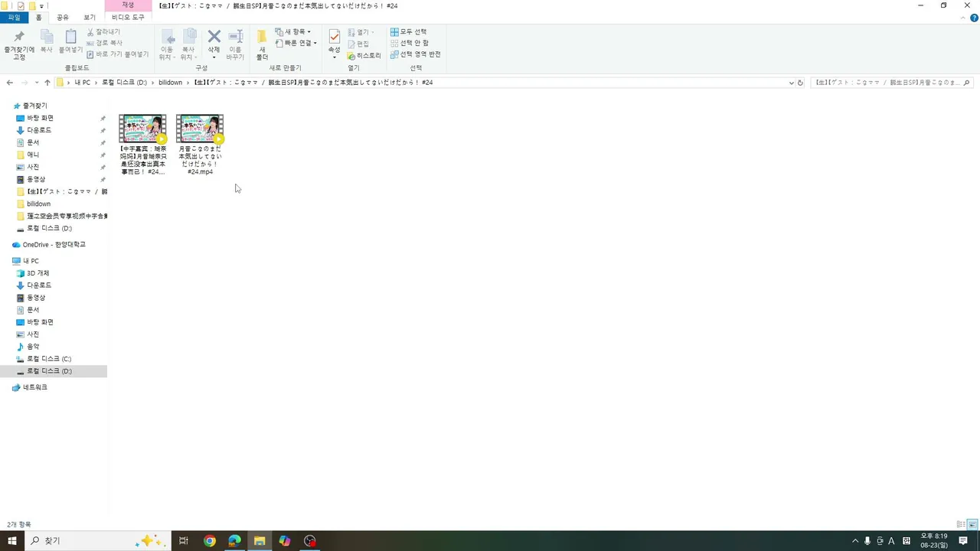This screenshot has width=980, height=551.
Task: Open the recent locations dropdown arrow
Action: [37, 83]
